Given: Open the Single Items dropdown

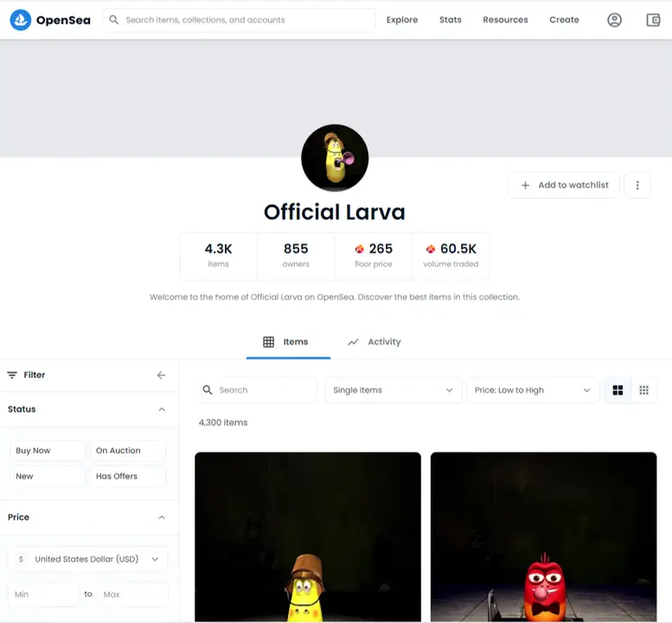Looking at the screenshot, I should [x=394, y=390].
